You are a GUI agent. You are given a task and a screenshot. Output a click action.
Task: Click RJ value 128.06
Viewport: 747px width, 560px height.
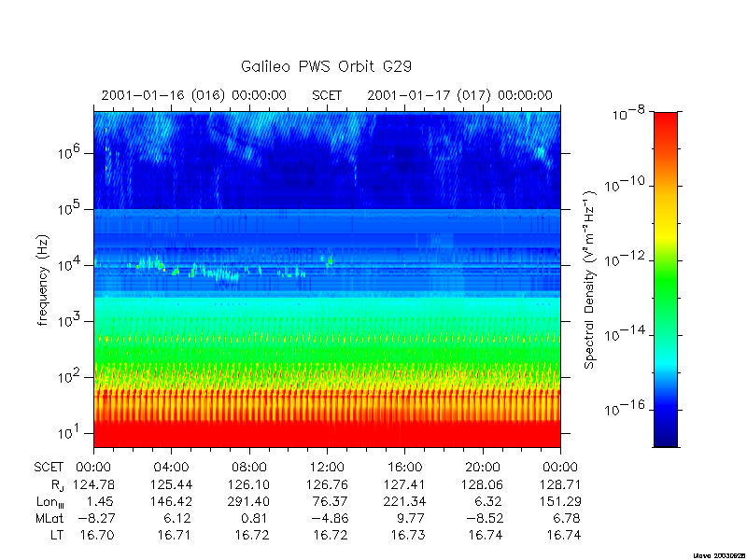[x=482, y=484]
